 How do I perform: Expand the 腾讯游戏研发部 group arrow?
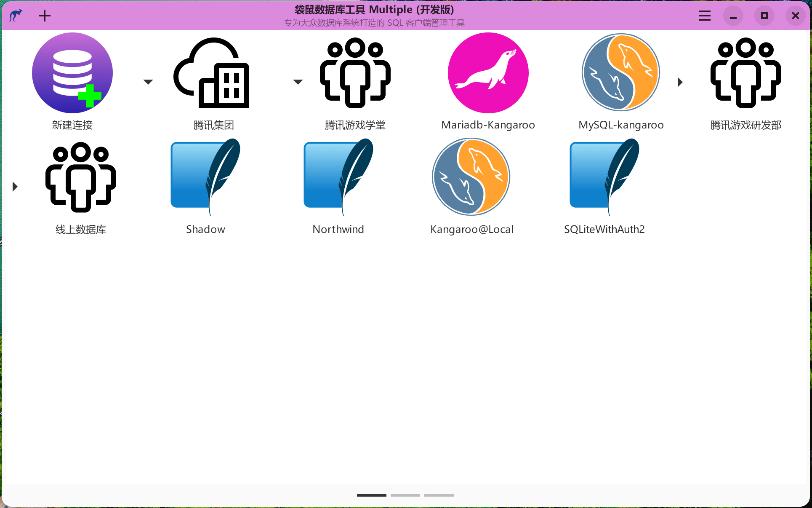(680, 82)
